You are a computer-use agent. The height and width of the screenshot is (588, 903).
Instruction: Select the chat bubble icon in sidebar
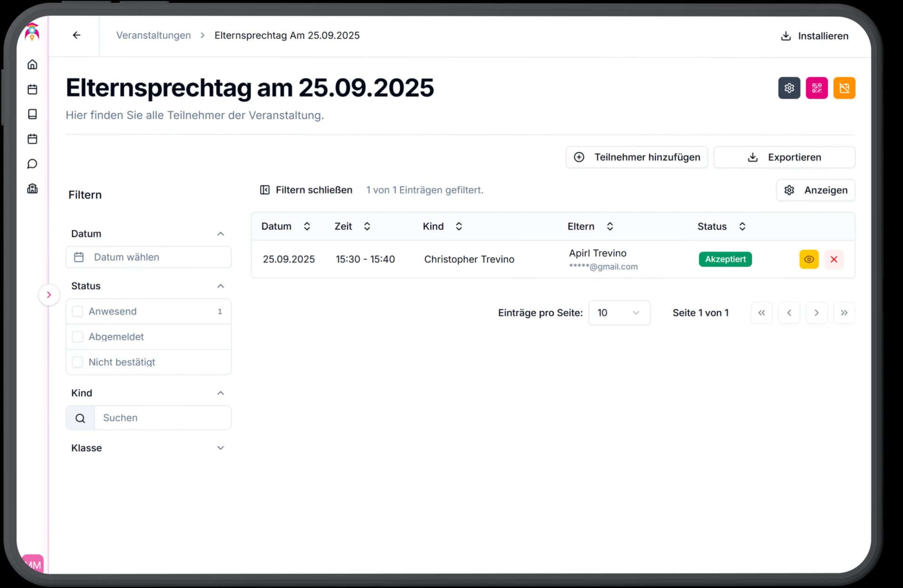click(x=32, y=164)
